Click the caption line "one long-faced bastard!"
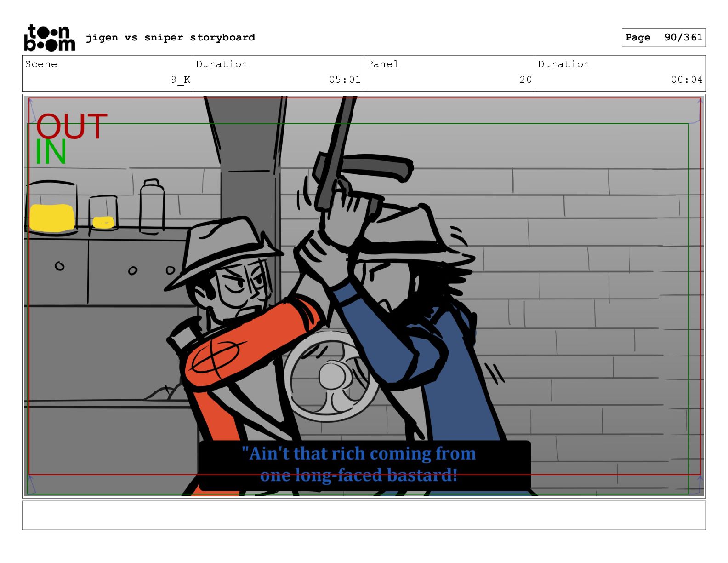Viewport: 728px width, 563px height. [x=359, y=475]
